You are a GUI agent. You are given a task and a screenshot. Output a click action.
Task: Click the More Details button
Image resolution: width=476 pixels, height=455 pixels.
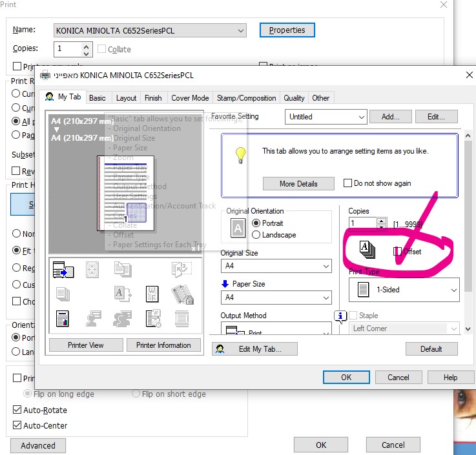298,183
